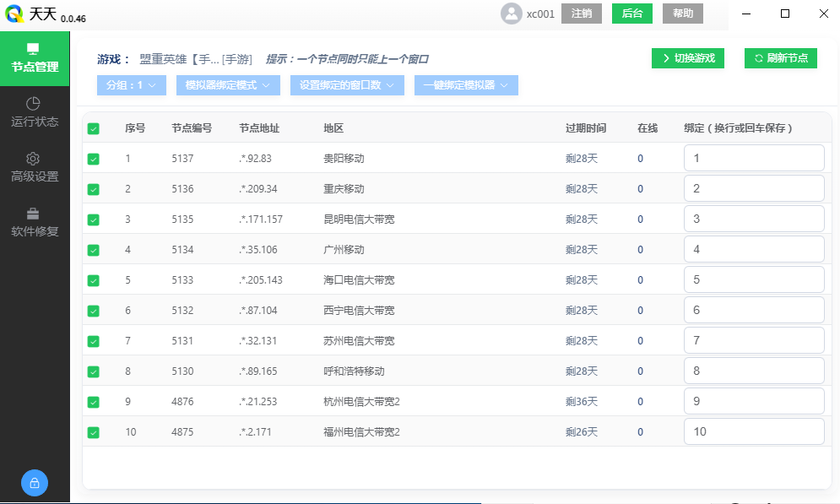Image resolution: width=840 pixels, height=504 pixels.
Task: Expand the 分组：1 dropdown
Action: [131, 85]
